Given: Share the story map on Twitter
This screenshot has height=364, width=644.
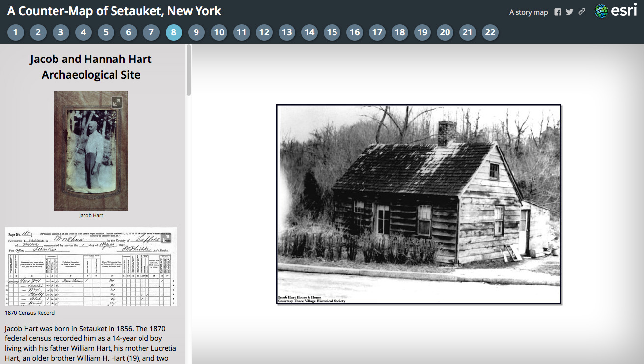Looking at the screenshot, I should [569, 11].
